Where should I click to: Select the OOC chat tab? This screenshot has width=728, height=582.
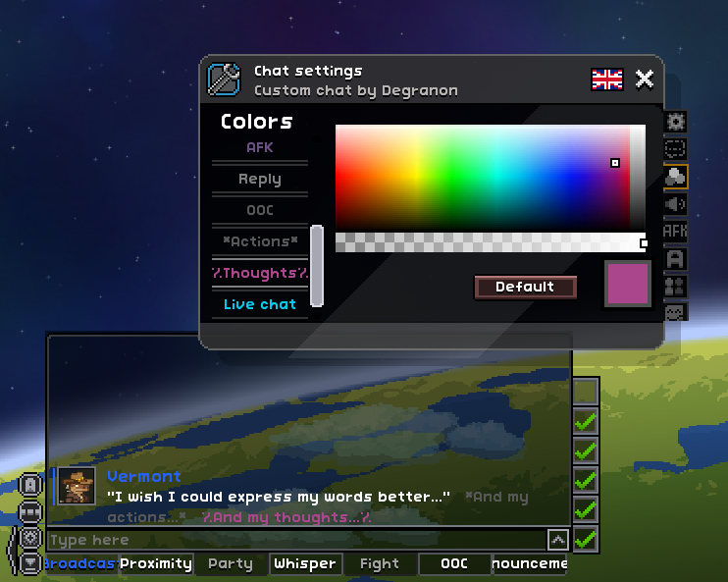tap(454, 564)
